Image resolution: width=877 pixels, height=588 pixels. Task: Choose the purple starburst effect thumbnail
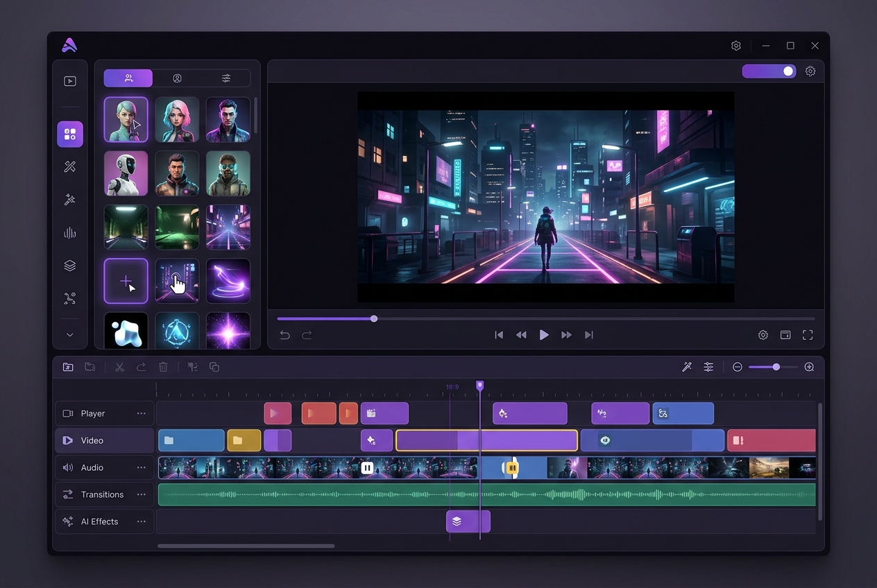228,331
